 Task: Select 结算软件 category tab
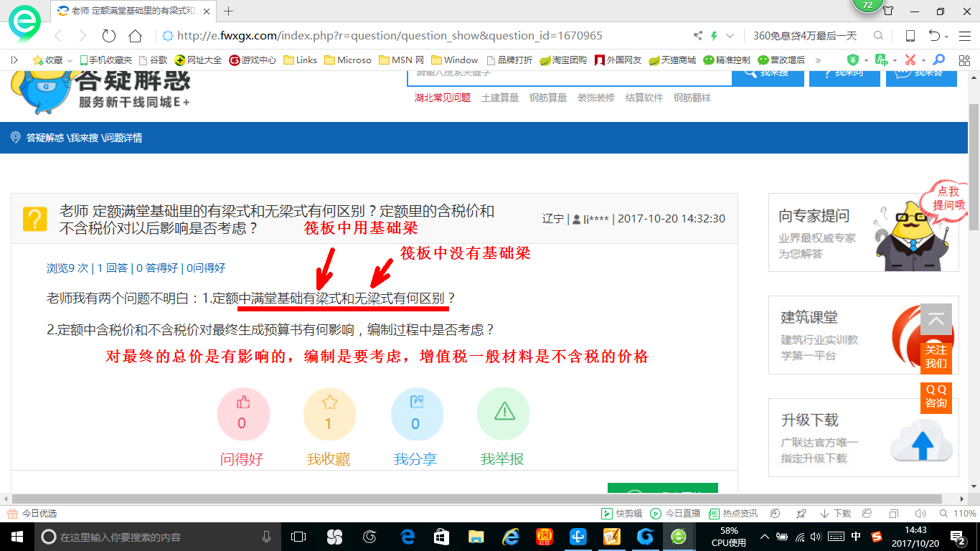click(x=644, y=98)
